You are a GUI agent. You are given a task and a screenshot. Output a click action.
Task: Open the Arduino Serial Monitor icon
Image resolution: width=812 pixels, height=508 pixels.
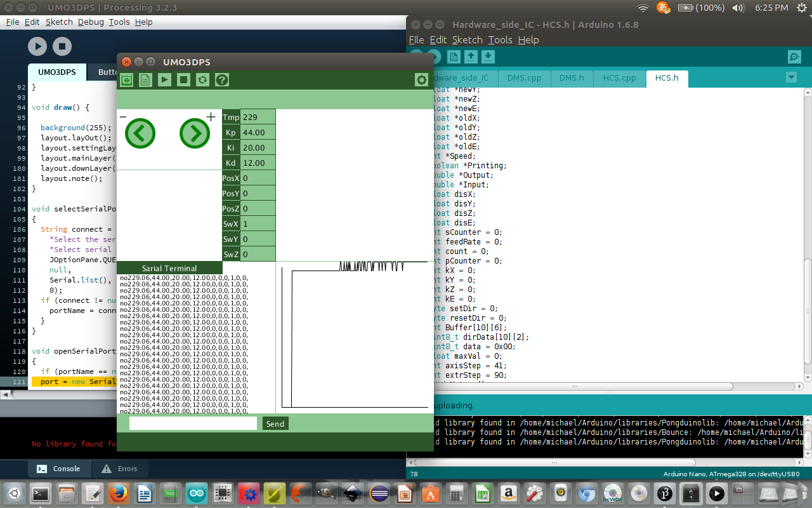click(x=794, y=57)
